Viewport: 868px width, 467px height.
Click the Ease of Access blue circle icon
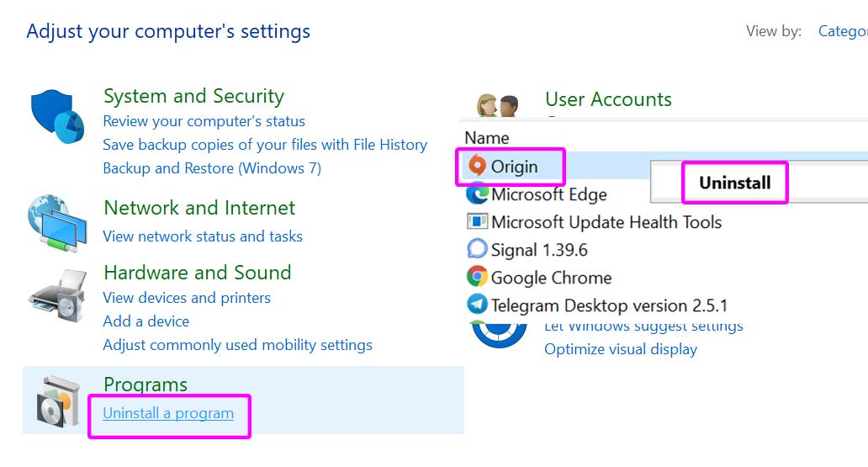pyautogui.click(x=499, y=334)
